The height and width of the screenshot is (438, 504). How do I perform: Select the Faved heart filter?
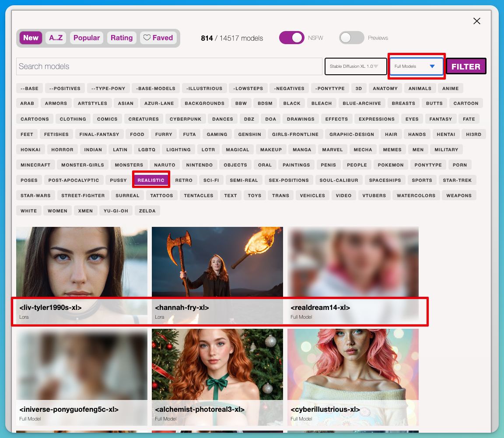tap(158, 38)
